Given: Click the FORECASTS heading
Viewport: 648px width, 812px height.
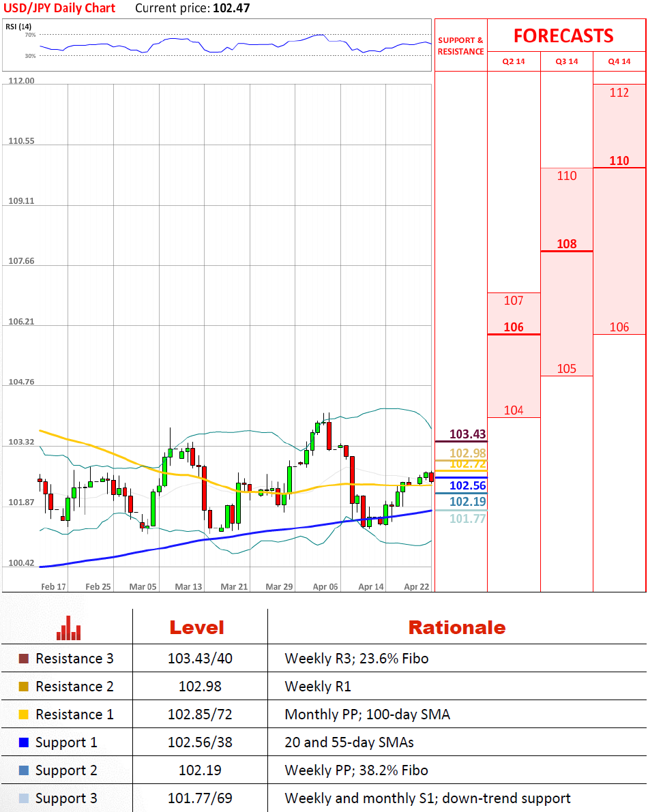Looking at the screenshot, I should point(563,35).
